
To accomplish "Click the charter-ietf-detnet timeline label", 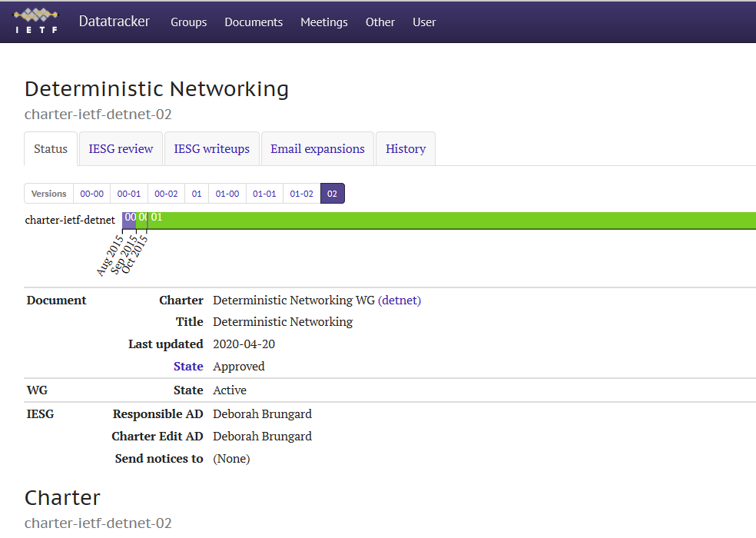I will 70,220.
